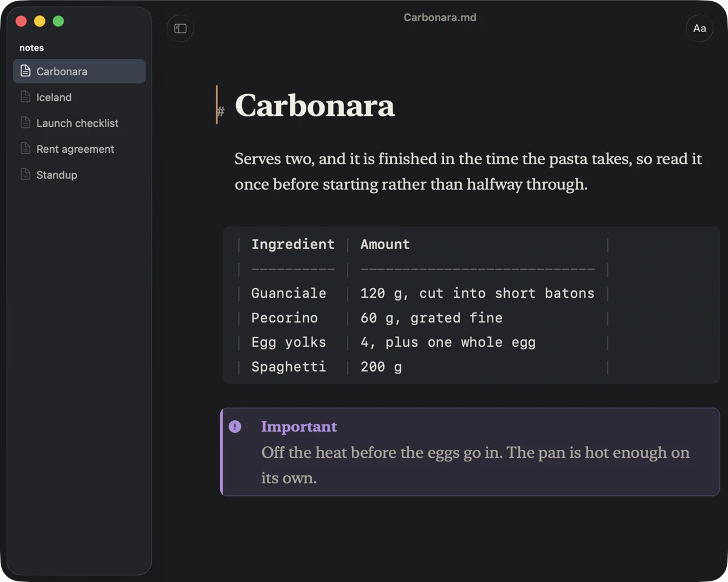
Task: Place cursor in the Carbonara heading
Action: pyautogui.click(x=314, y=105)
